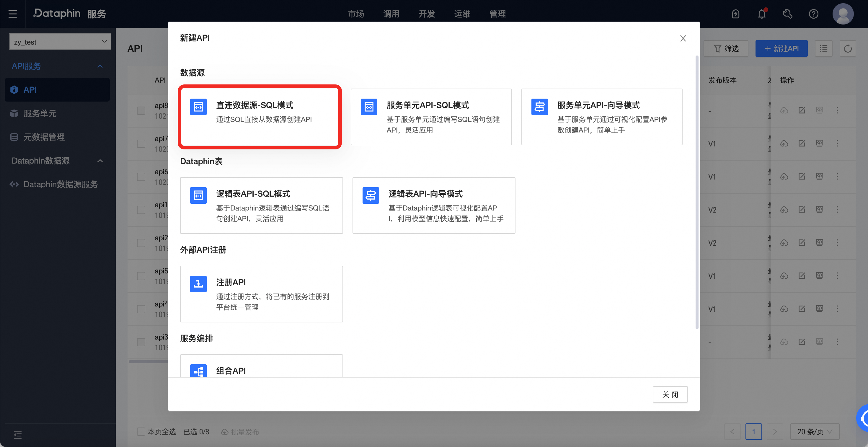Screen dimensions: 868x447
Task: Click the 关闭 button in dialog
Action: tap(670, 394)
